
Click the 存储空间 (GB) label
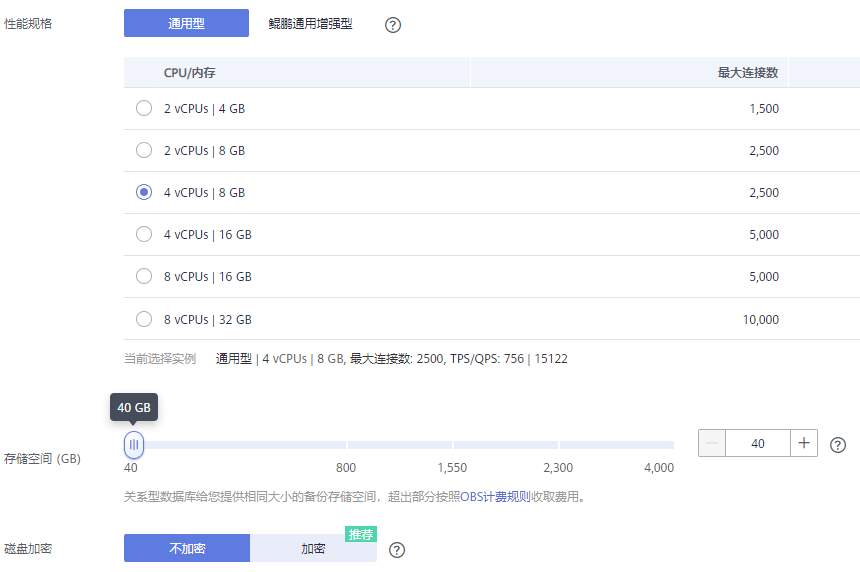coord(42,458)
